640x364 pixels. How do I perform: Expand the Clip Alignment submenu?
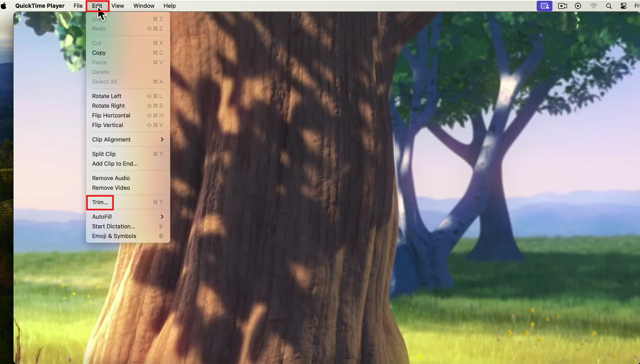[128, 140]
